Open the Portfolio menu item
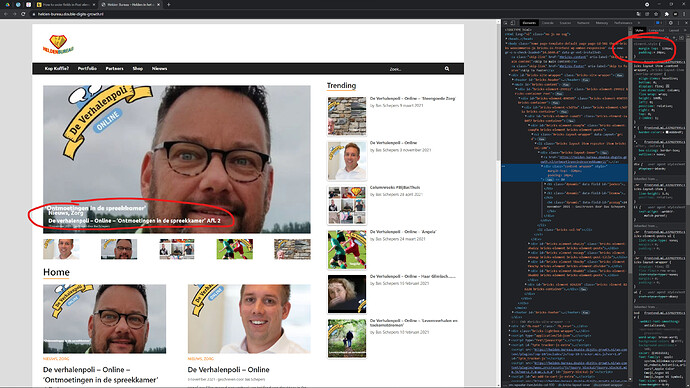The height and width of the screenshot is (388, 690). [87, 69]
